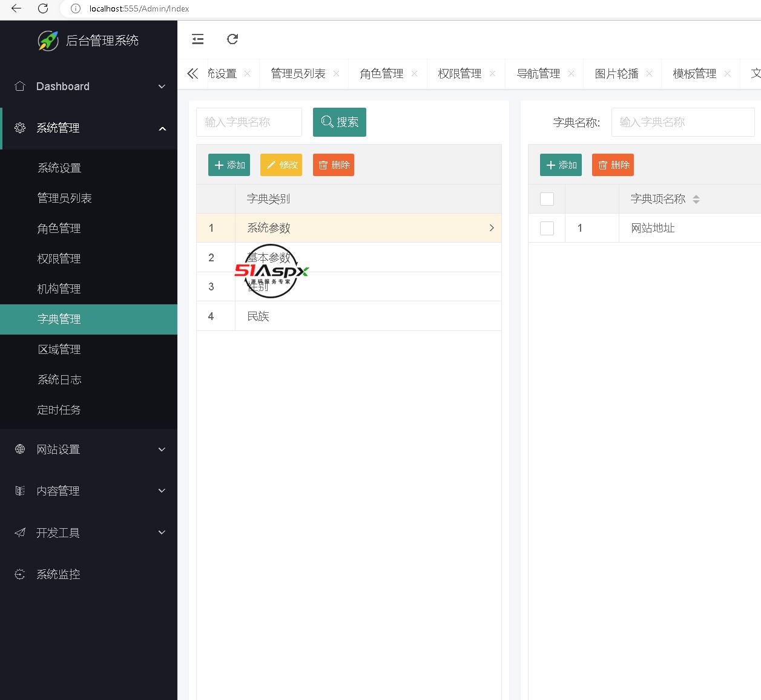The width and height of the screenshot is (761, 700).
Task: Collapse the sidebar with the indent icon
Action: (x=198, y=39)
